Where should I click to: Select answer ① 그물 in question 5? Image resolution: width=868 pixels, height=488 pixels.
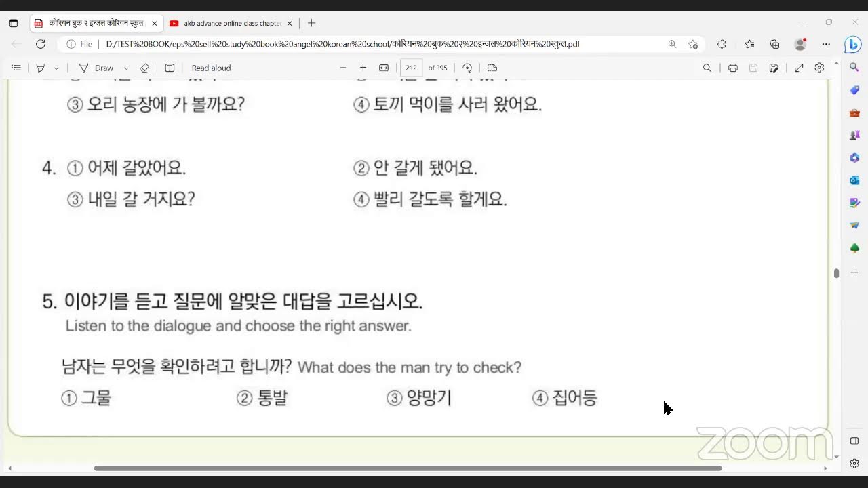[x=86, y=398]
